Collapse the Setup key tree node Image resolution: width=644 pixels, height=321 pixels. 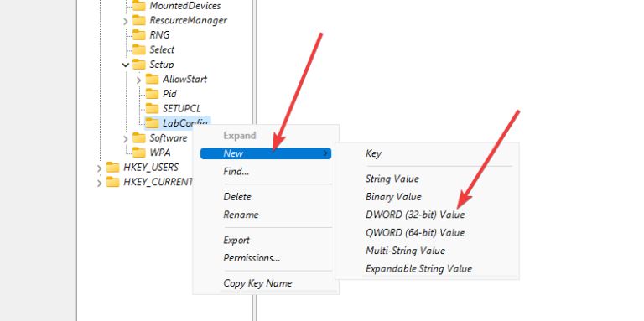(x=126, y=65)
